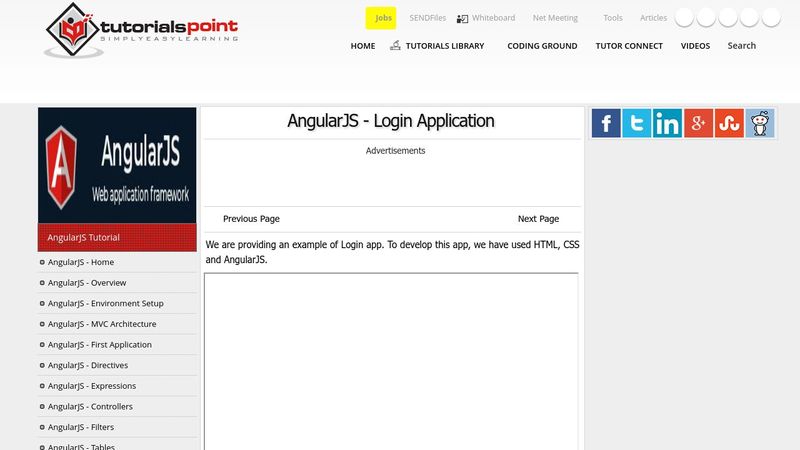Open AngularJS - Controllers chapter
The height and width of the screenshot is (450, 800).
[x=90, y=407]
